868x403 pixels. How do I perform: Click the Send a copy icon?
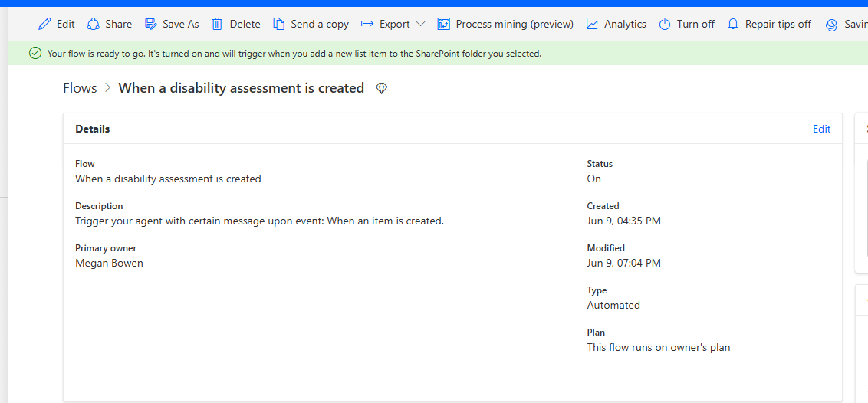[279, 24]
